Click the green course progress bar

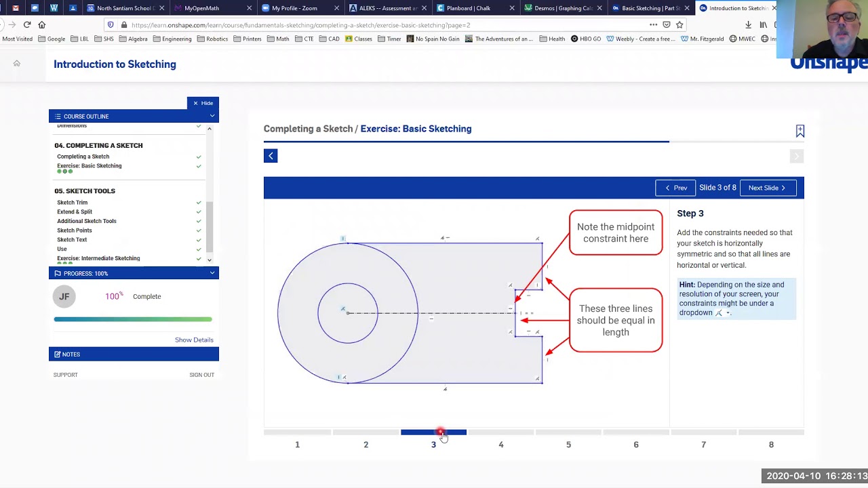133,319
